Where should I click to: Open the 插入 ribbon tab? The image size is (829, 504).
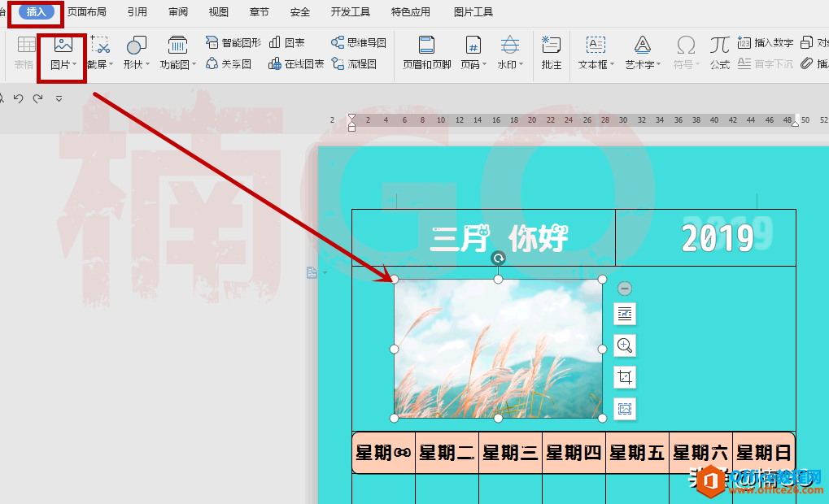36,12
